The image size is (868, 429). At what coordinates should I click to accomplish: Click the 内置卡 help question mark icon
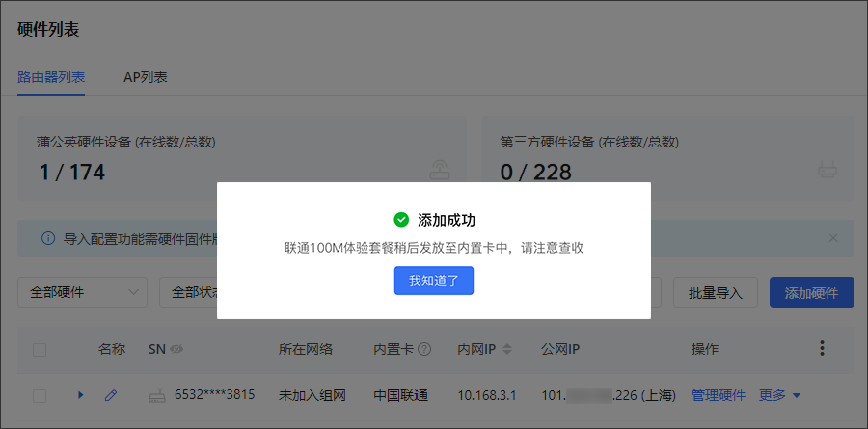(x=424, y=349)
